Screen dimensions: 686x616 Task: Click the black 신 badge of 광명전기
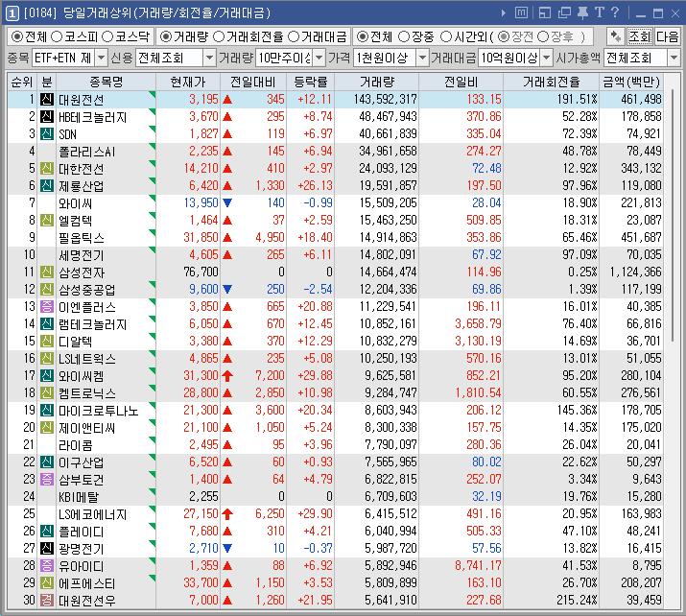(47, 548)
